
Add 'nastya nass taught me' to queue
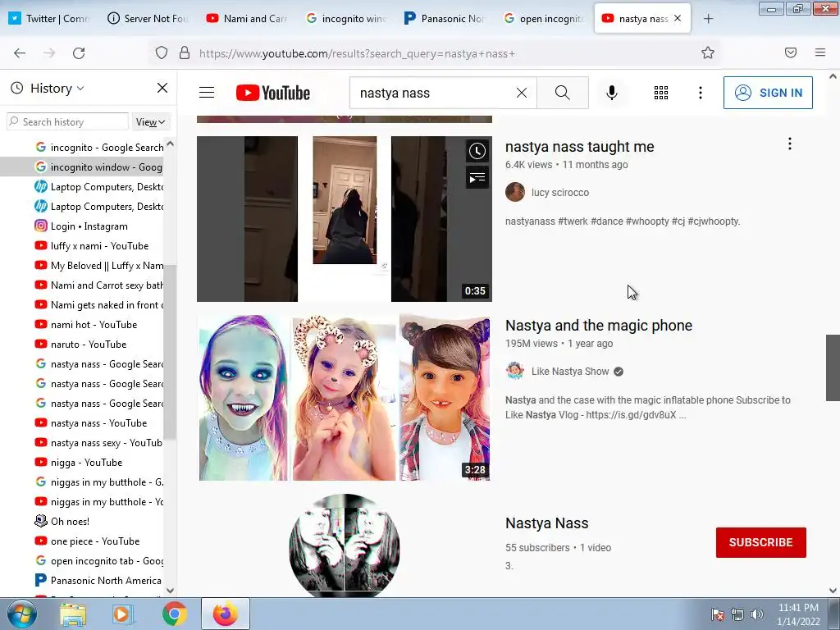coord(477,178)
